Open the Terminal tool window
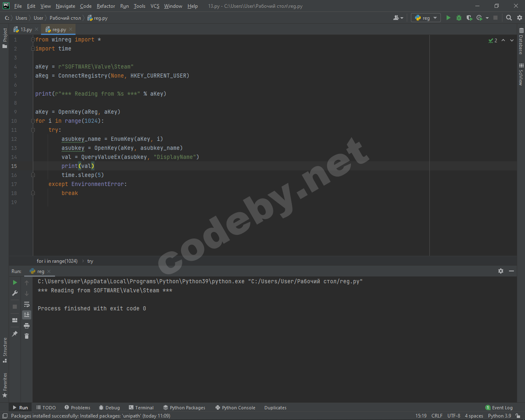 click(x=141, y=408)
